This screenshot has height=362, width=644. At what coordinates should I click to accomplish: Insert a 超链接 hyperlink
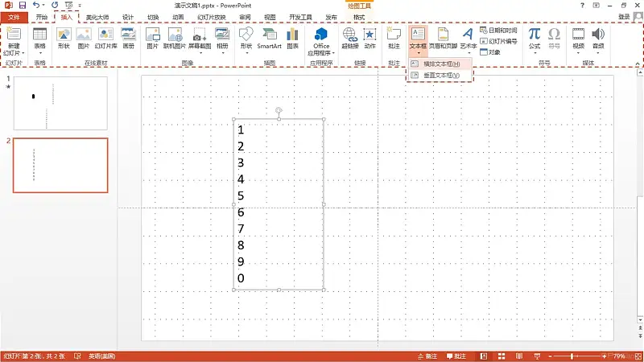(350, 38)
